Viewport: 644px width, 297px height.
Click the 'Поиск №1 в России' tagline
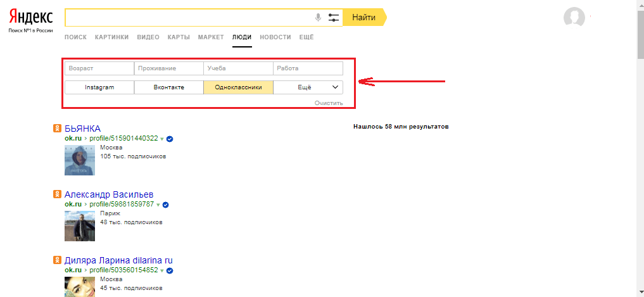pyautogui.click(x=31, y=31)
